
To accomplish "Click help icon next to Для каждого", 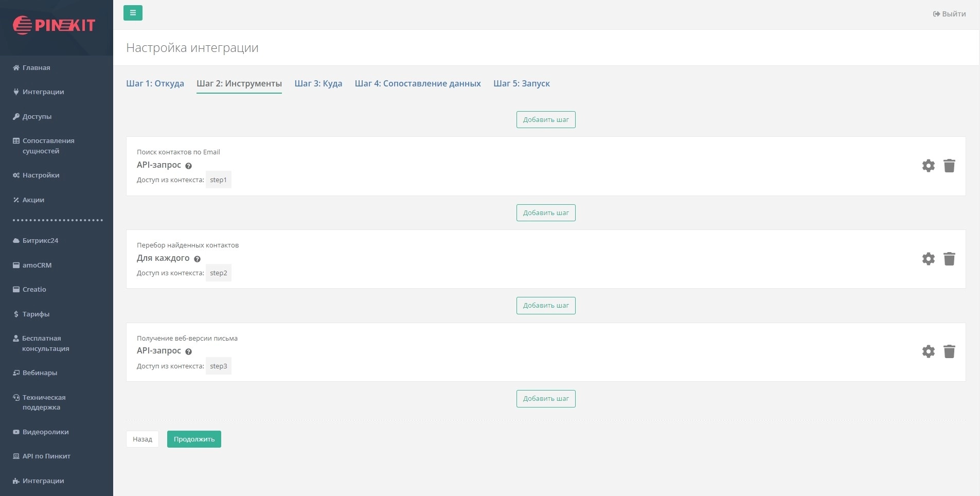I will [x=197, y=259].
